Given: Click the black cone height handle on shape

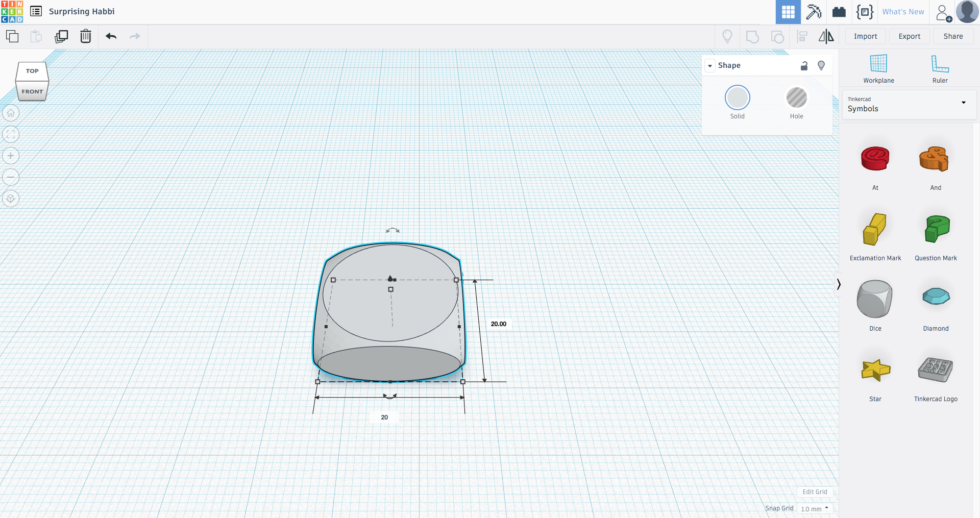Looking at the screenshot, I should click(x=390, y=278).
